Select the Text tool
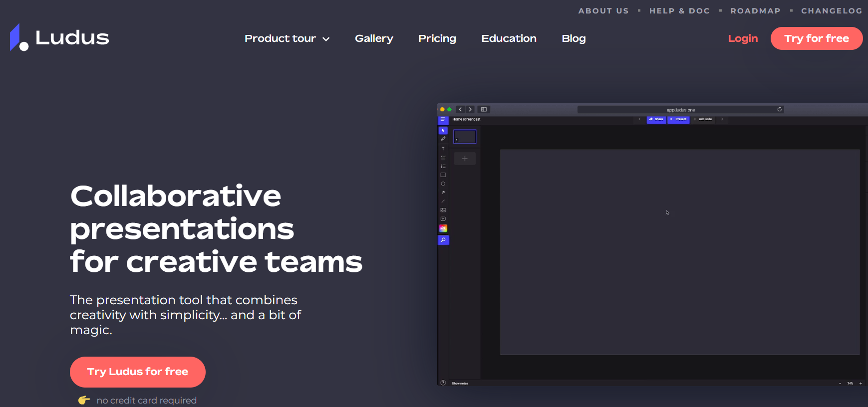Viewport: 868px width, 407px height. click(x=443, y=148)
